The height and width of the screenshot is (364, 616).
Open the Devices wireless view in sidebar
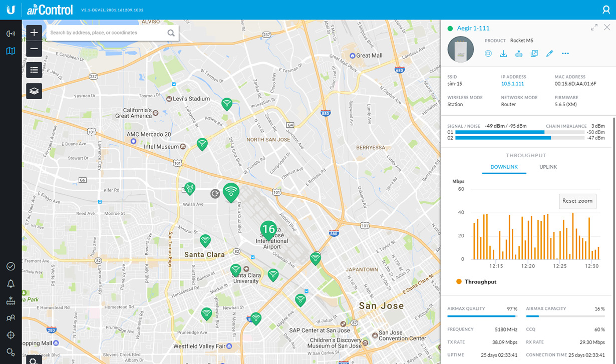coord(11,34)
